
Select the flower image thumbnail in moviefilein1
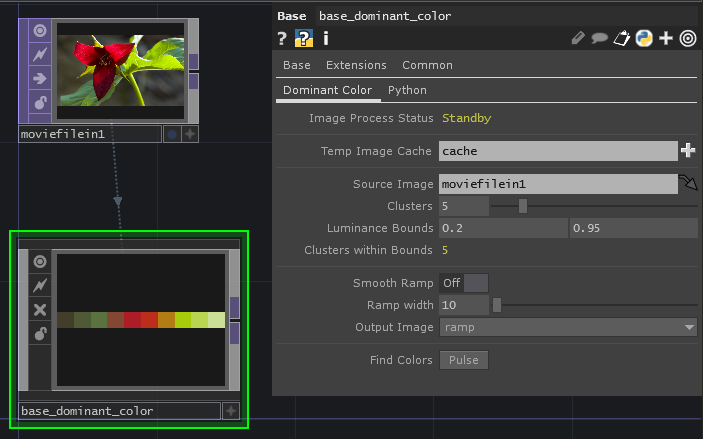pyautogui.click(x=121, y=71)
